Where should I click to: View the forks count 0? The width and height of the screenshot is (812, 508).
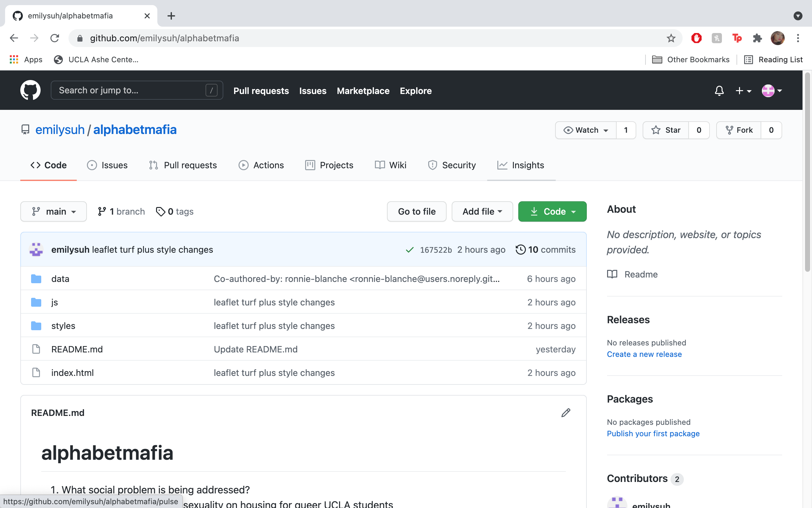point(771,130)
